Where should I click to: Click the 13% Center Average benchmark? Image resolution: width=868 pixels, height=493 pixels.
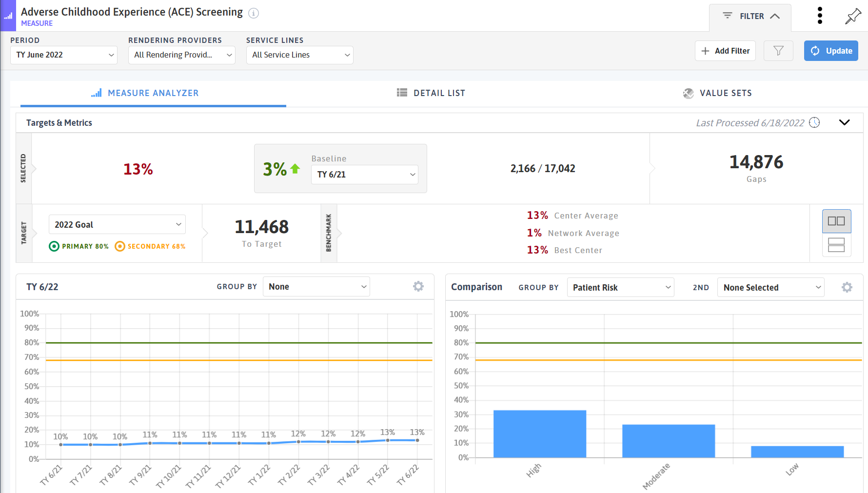(572, 216)
